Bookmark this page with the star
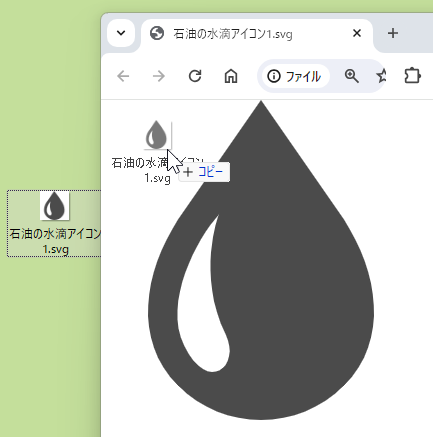 coord(381,76)
